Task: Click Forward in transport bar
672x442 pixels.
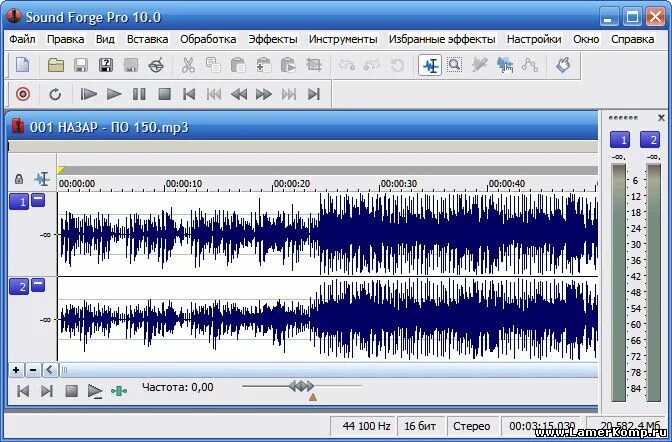Action: 264,94
